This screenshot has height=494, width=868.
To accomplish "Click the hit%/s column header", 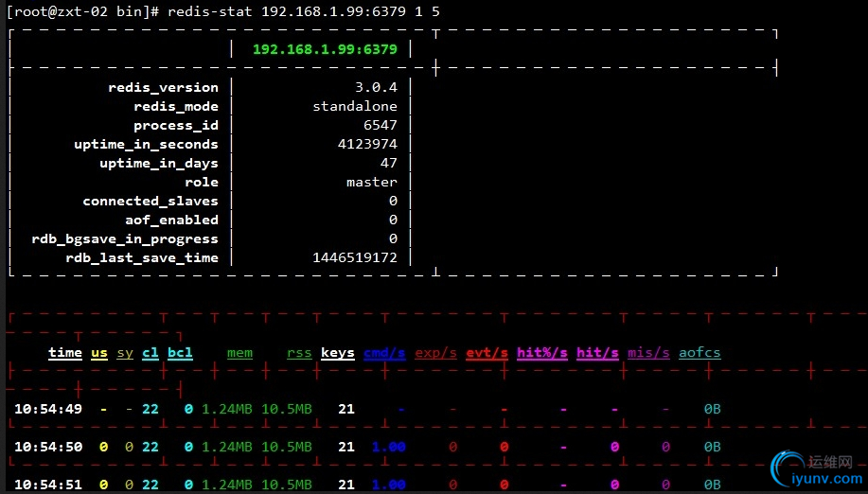I will point(542,353).
